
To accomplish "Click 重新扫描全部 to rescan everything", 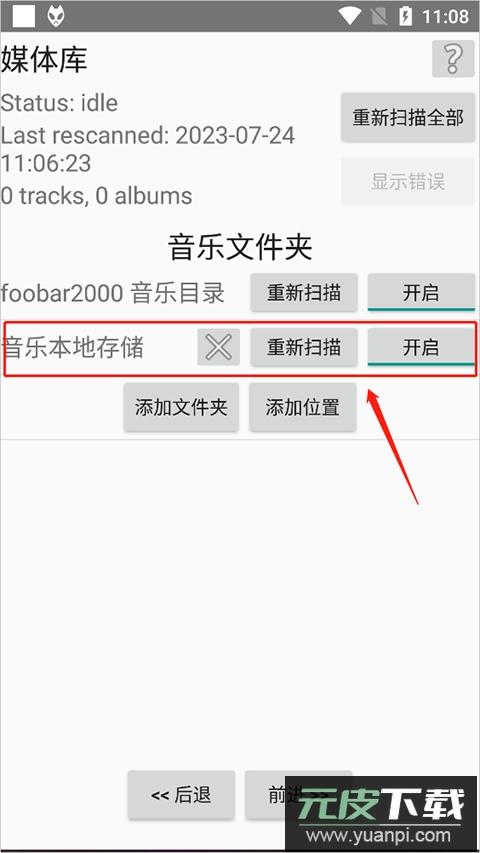I will point(408,118).
